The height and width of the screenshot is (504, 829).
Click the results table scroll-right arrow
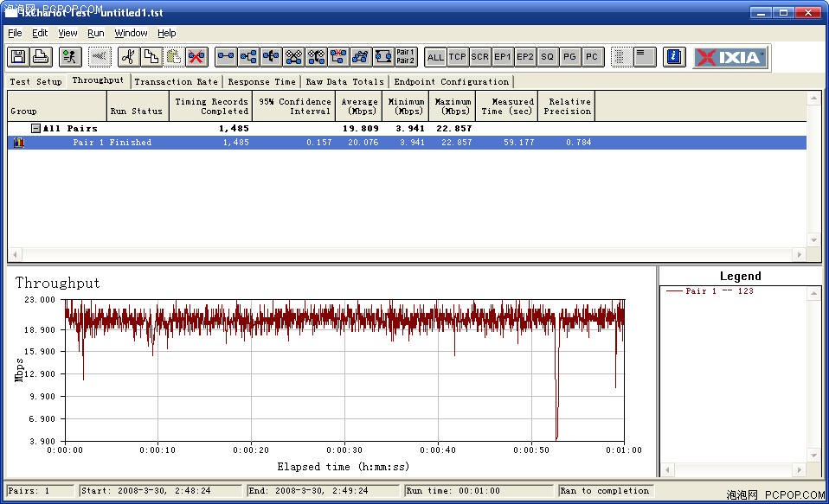(800, 255)
